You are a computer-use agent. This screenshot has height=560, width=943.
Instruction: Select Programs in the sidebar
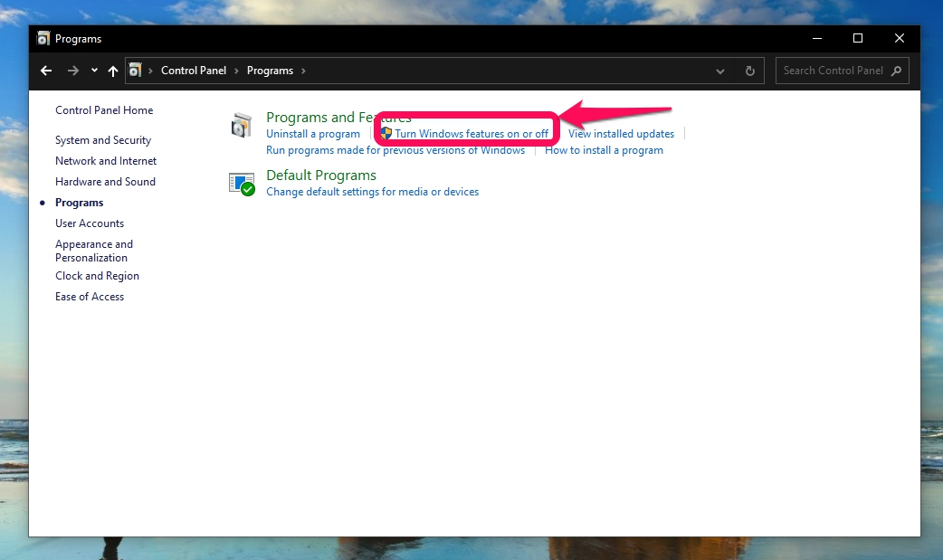click(80, 203)
